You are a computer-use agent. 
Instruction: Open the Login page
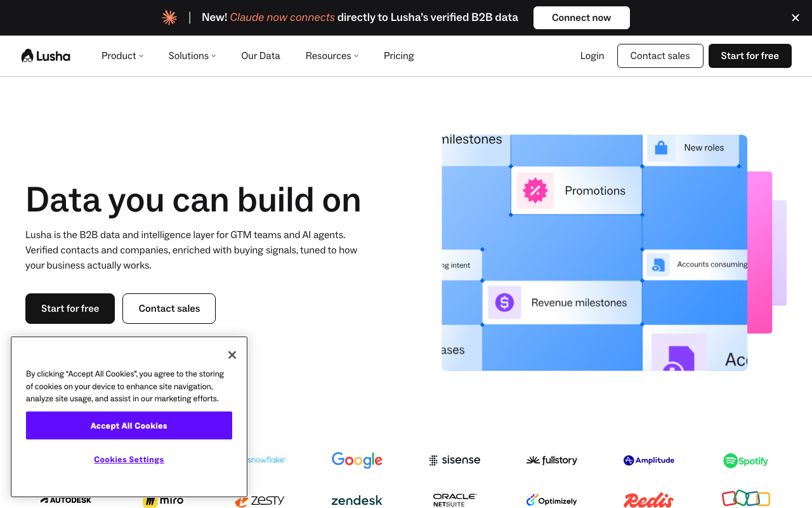[x=592, y=56]
